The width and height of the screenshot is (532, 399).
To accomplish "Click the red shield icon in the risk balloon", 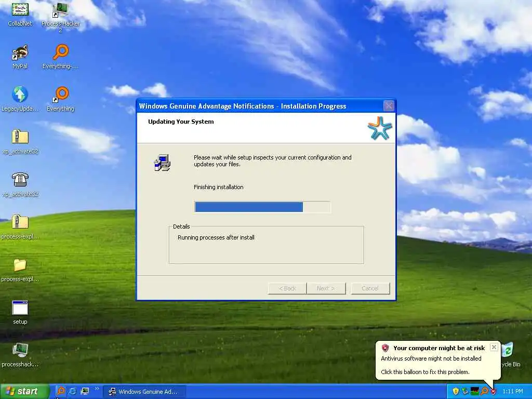I will click(385, 348).
